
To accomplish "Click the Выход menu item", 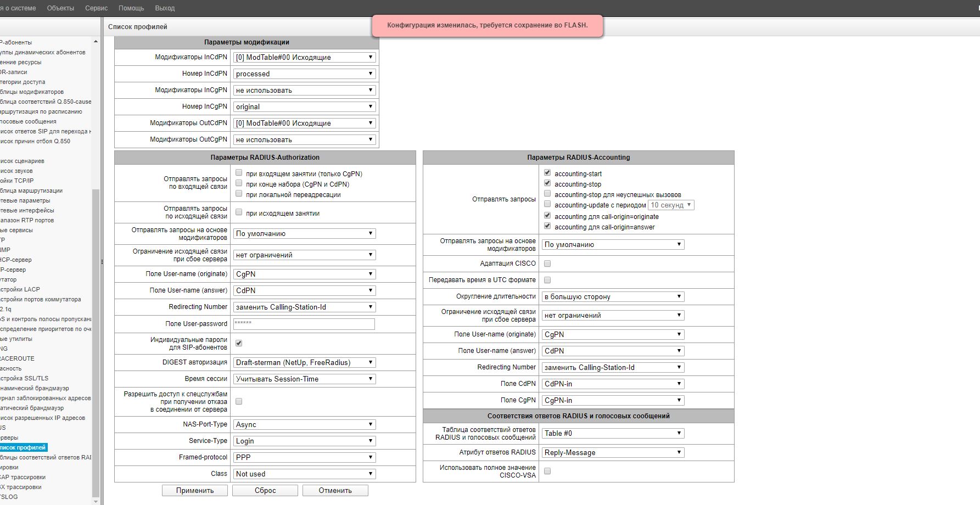I will pyautogui.click(x=165, y=8).
